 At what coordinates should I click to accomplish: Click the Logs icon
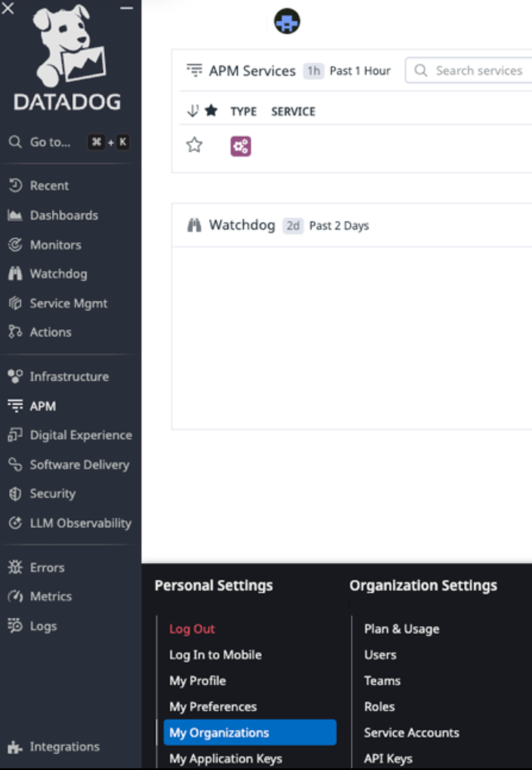point(15,625)
